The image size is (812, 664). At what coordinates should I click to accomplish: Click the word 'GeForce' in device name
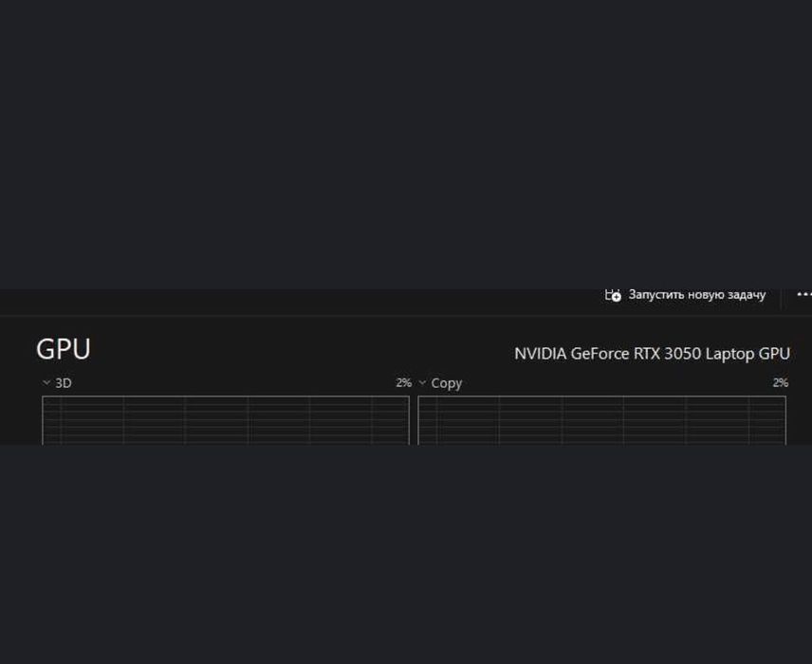coord(600,354)
